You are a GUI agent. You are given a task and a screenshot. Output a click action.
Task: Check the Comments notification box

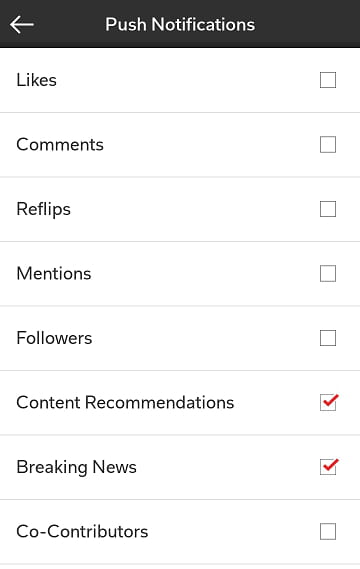click(x=328, y=144)
